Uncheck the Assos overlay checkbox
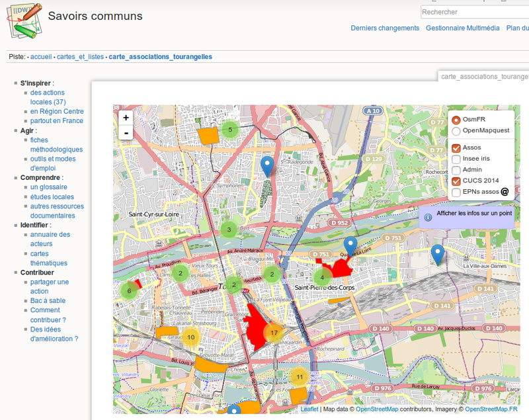 [x=456, y=148]
